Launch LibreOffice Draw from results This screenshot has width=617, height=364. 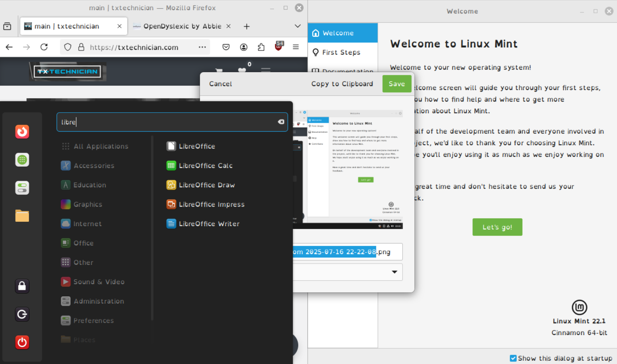point(201,185)
